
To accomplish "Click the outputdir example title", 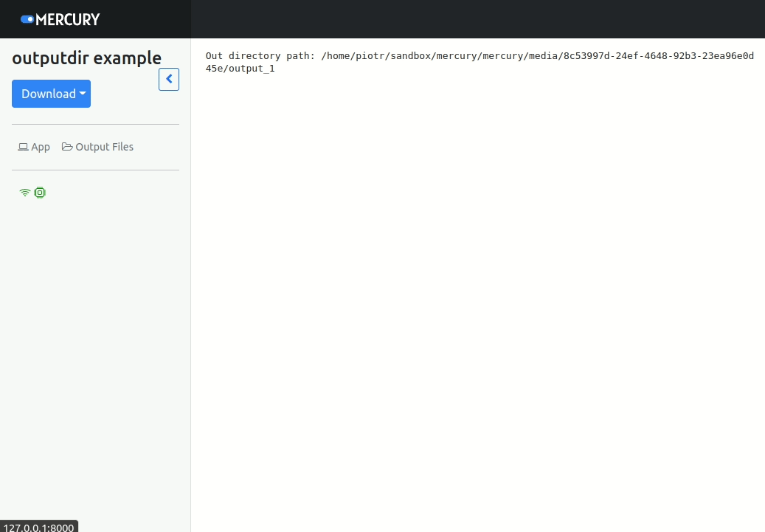I will (86, 58).
